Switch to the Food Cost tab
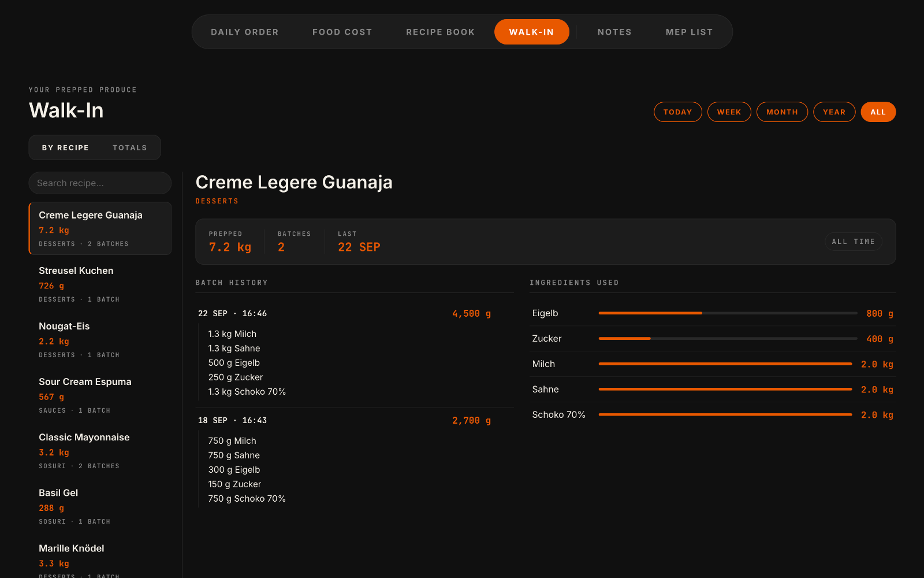 [x=342, y=32]
